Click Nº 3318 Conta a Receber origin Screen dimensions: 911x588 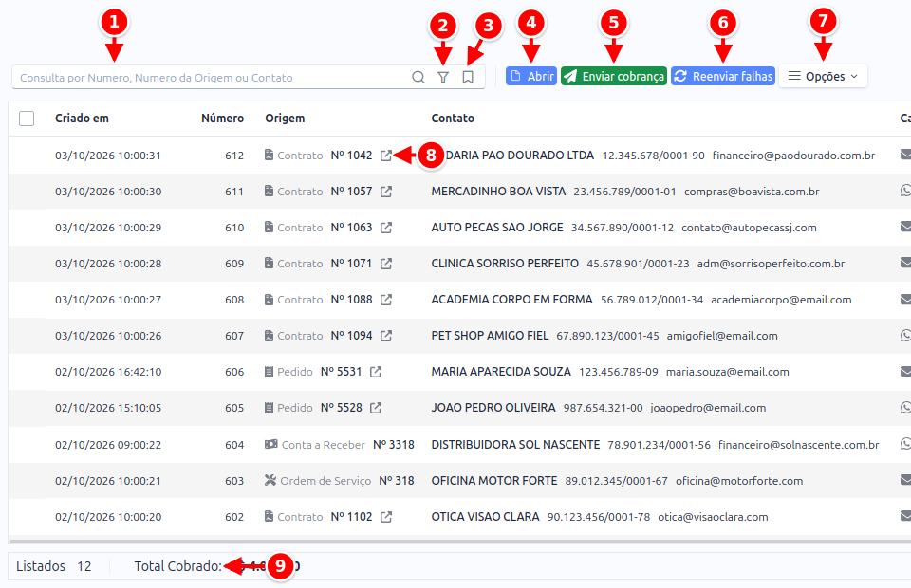pyautogui.click(x=393, y=445)
